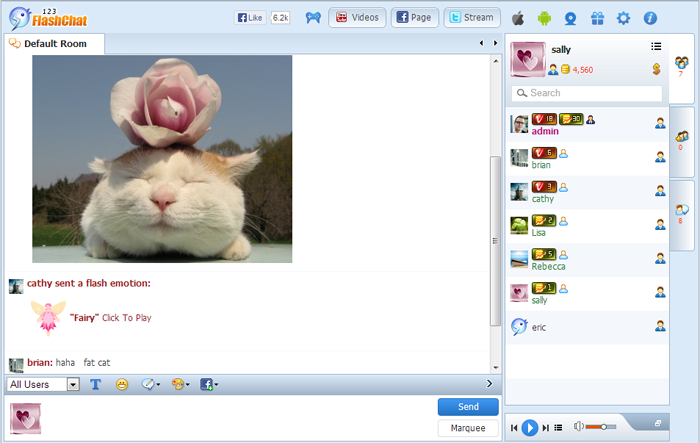
Task: Open the All Users recipient dropdown
Action: coord(43,384)
